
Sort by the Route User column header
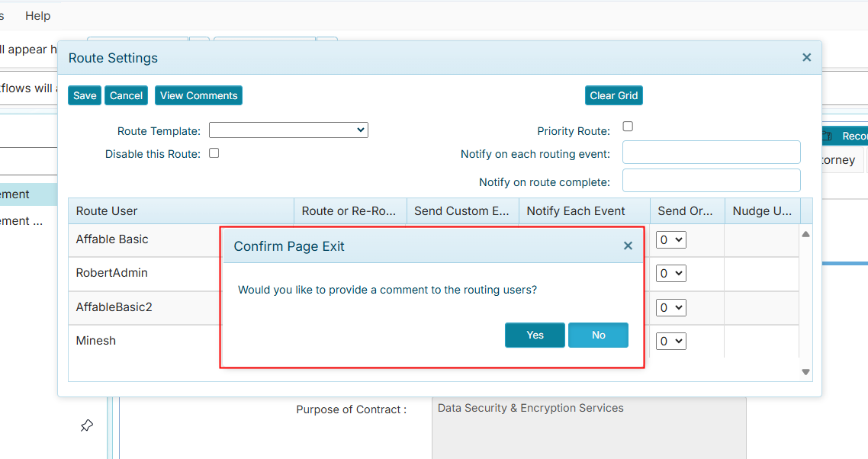pyautogui.click(x=107, y=211)
